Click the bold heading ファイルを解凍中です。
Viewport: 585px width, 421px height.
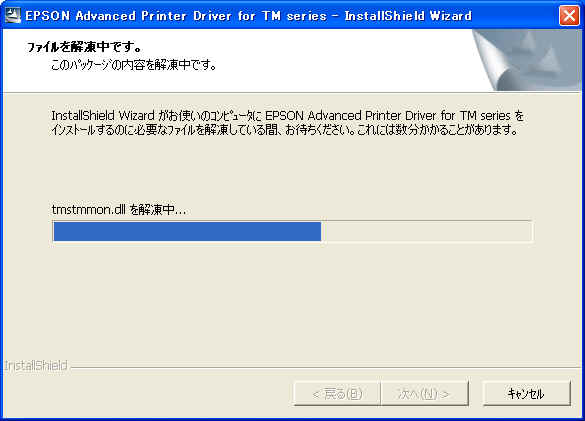point(84,47)
